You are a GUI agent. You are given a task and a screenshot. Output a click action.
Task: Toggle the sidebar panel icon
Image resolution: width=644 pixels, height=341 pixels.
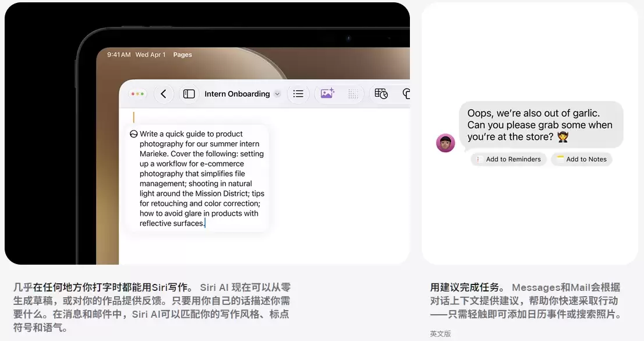click(189, 94)
